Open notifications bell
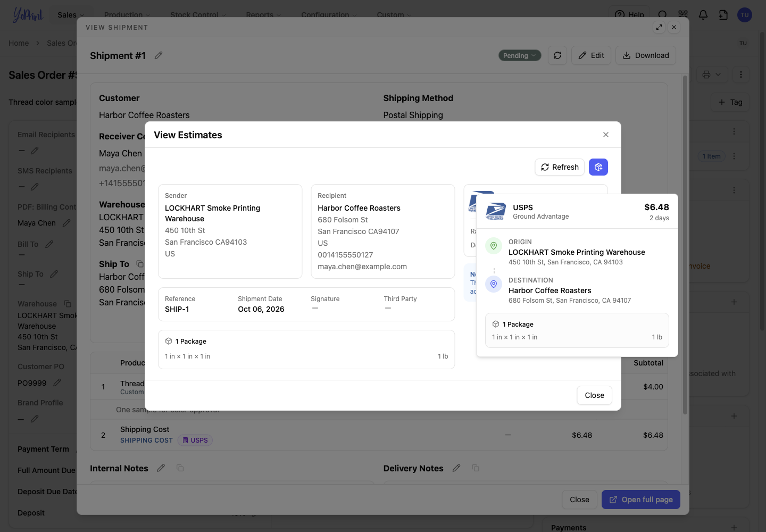Viewport: 766px width, 532px height. pos(703,15)
